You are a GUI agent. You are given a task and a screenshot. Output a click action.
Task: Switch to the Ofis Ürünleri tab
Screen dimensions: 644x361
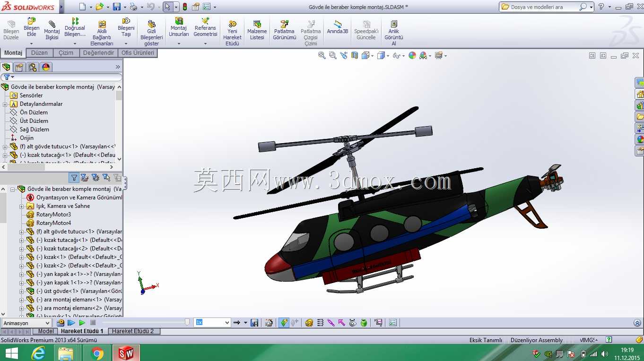tap(138, 53)
